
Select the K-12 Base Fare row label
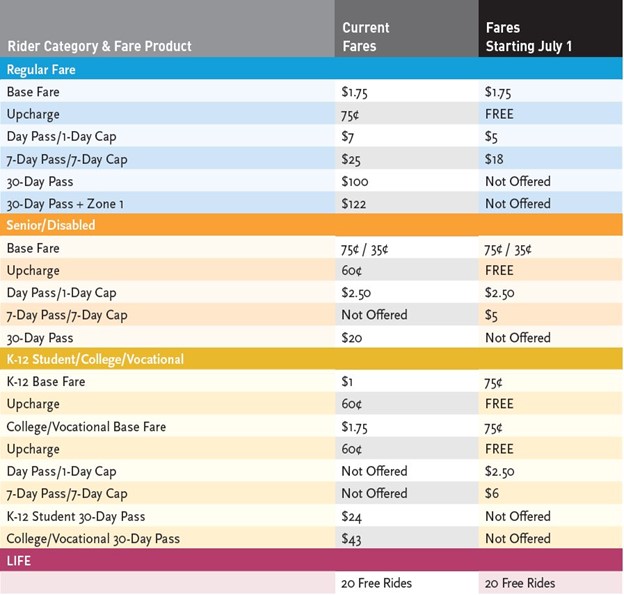pyautogui.click(x=46, y=381)
